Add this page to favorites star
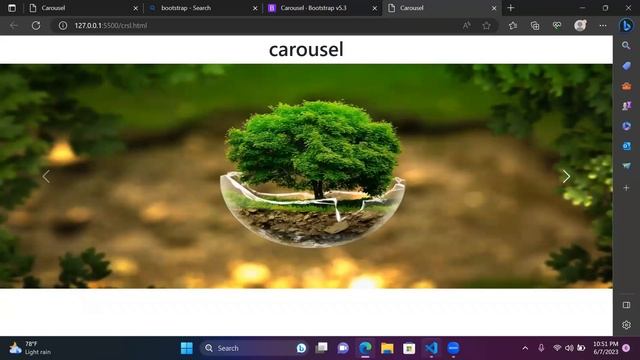Screen dimensions: 640x360 coord(486,25)
